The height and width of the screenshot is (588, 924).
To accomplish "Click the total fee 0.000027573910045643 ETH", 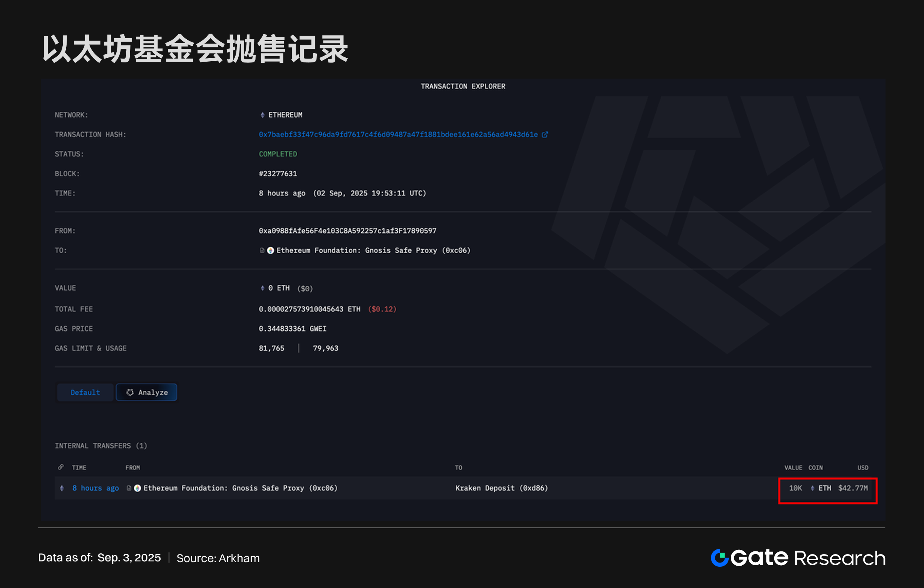I will [310, 309].
